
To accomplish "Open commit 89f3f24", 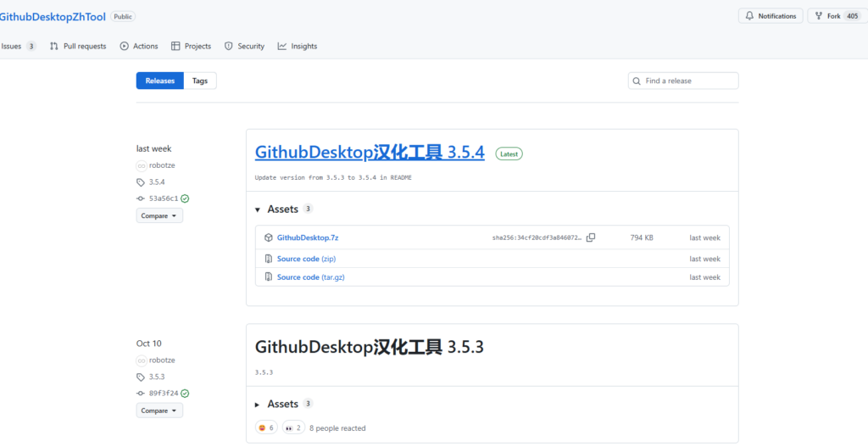I will [164, 394].
